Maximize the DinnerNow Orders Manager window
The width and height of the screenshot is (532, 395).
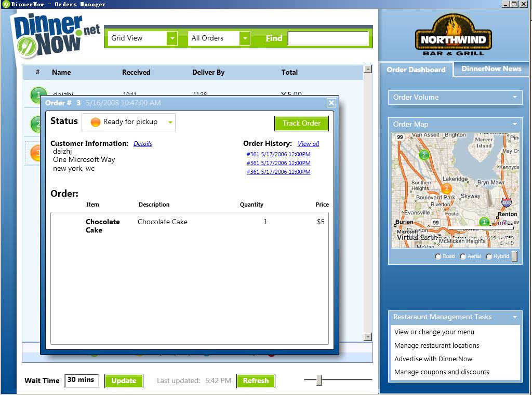[x=514, y=4]
